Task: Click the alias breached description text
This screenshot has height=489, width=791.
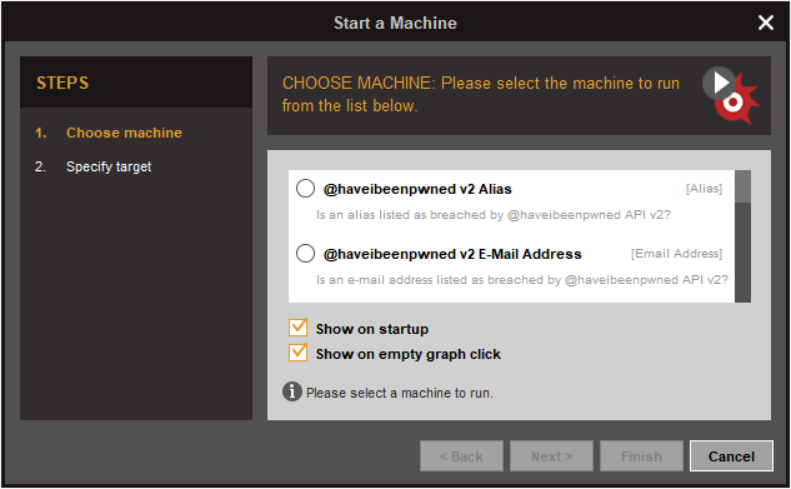Action: [x=493, y=215]
